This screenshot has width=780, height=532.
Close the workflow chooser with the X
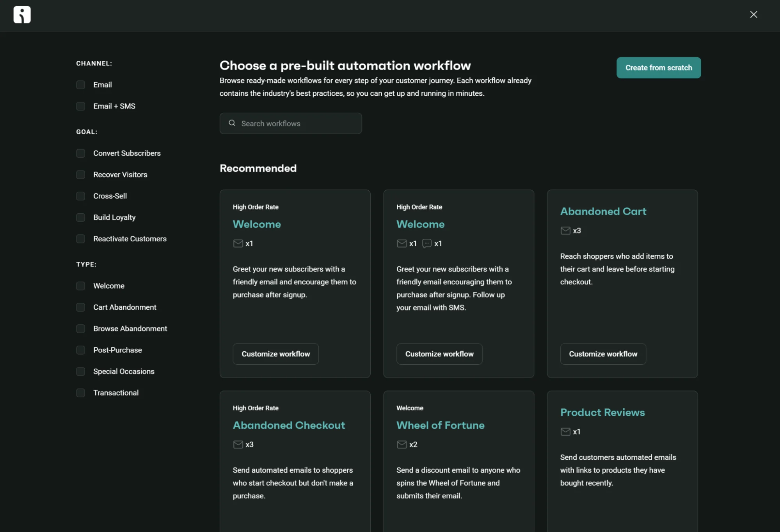click(x=753, y=14)
